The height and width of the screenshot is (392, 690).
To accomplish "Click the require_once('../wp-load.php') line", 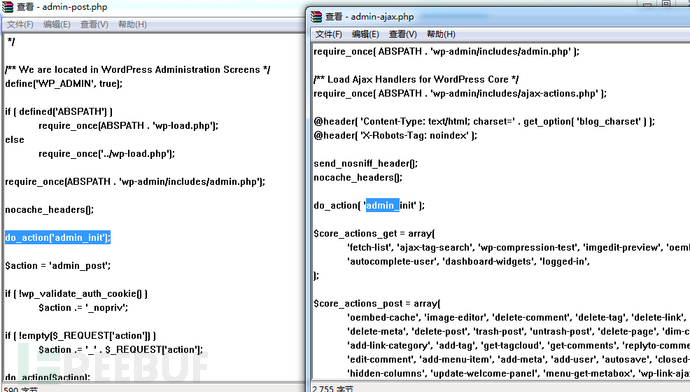I will [106, 154].
